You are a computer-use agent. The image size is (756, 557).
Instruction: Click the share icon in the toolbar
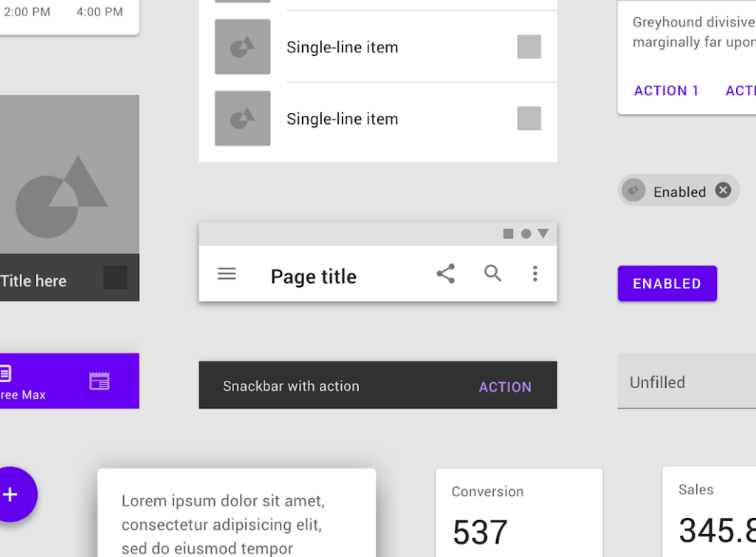click(446, 273)
